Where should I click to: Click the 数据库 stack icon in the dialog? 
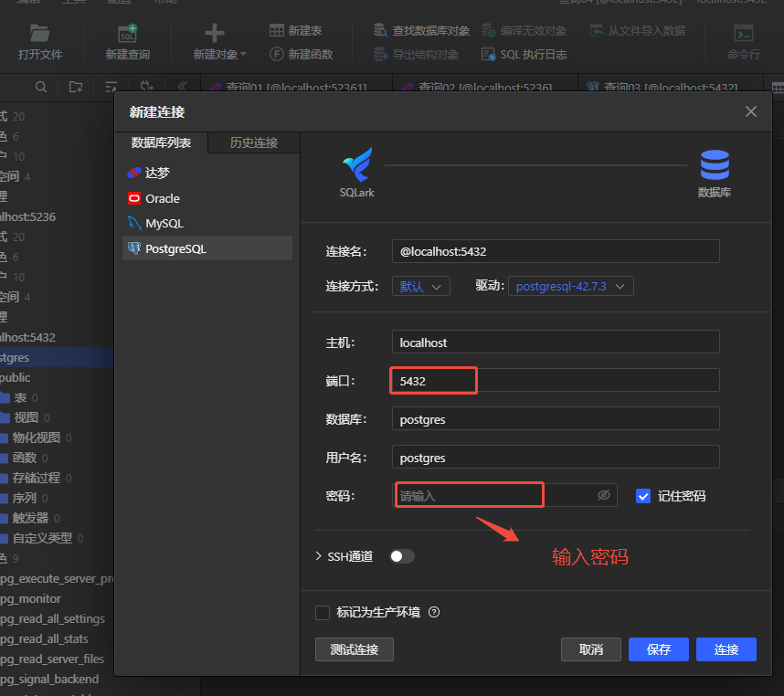point(715,165)
